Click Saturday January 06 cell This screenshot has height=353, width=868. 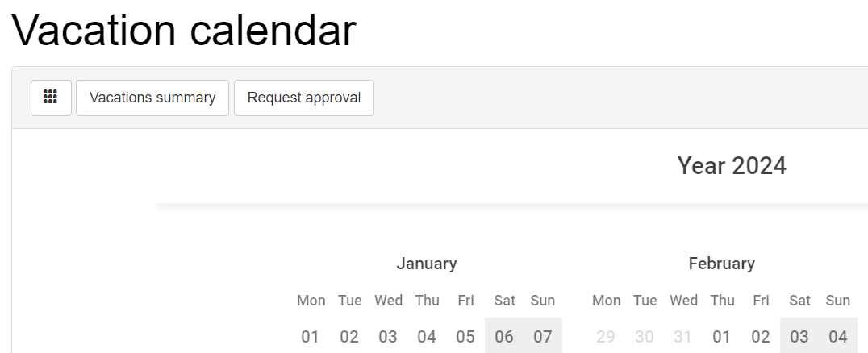[504, 336]
